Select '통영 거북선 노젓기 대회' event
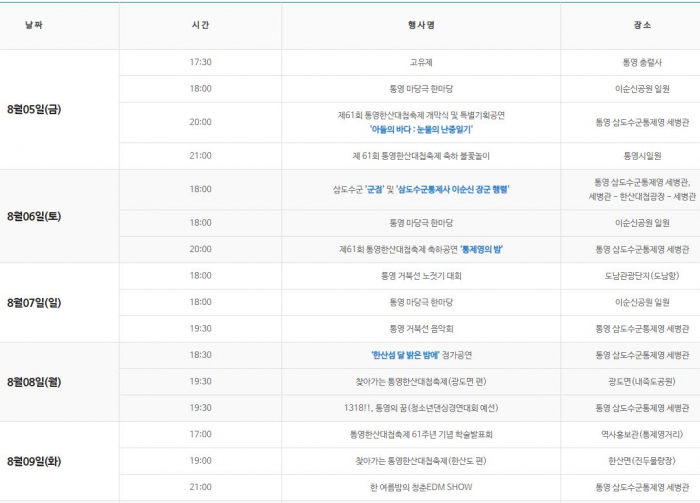 (421, 275)
